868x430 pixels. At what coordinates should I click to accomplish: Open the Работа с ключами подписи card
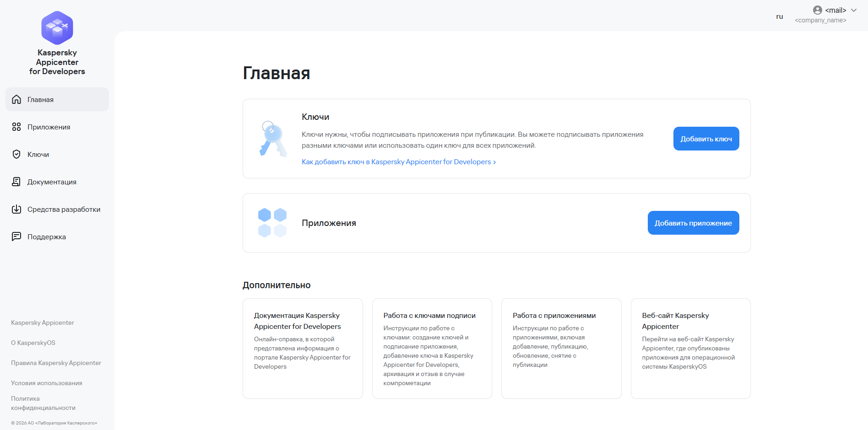pyautogui.click(x=432, y=349)
